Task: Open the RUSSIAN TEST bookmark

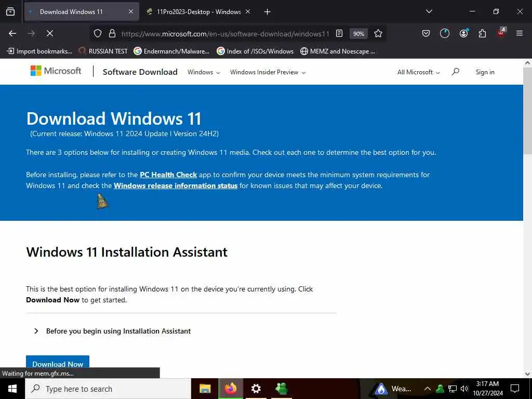Action: (103, 51)
